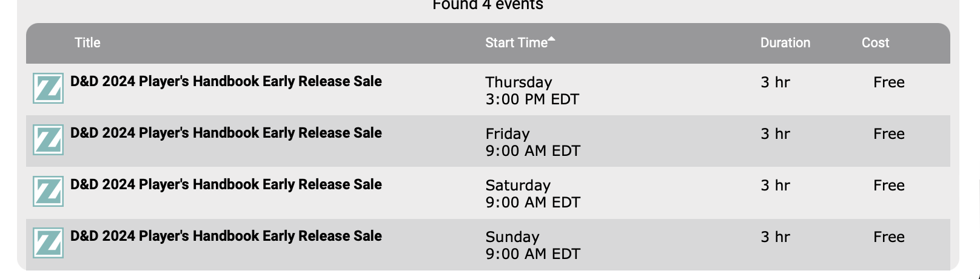Select the Z icon beside Saturday's event
The height and width of the screenshot is (279, 980).
click(48, 192)
